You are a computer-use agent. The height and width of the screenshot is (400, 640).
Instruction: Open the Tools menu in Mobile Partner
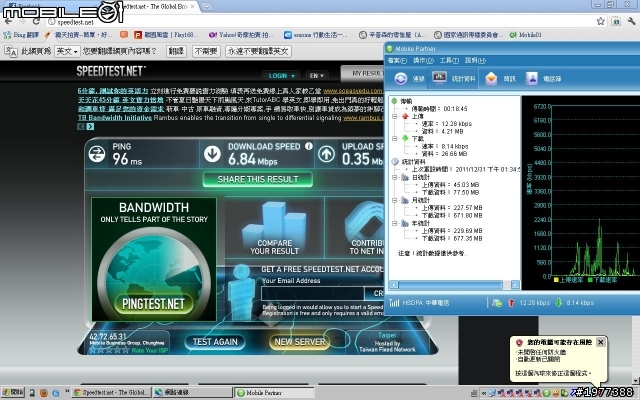(x=449, y=60)
